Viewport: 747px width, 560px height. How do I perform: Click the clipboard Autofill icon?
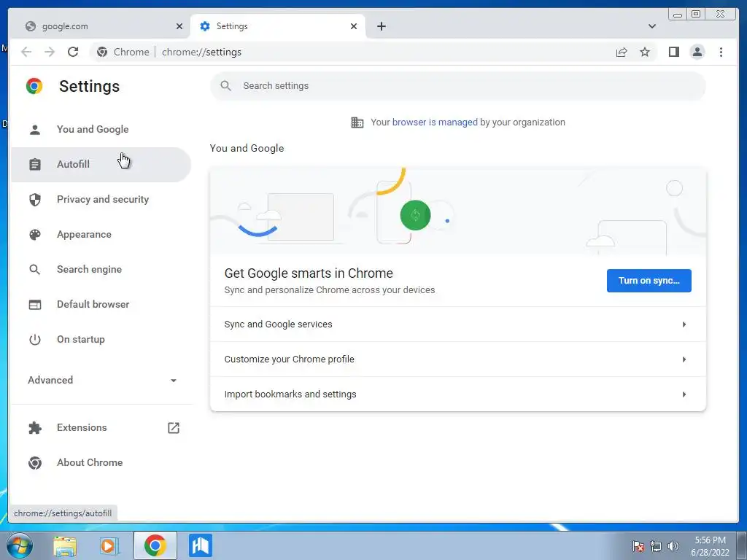[35, 164]
